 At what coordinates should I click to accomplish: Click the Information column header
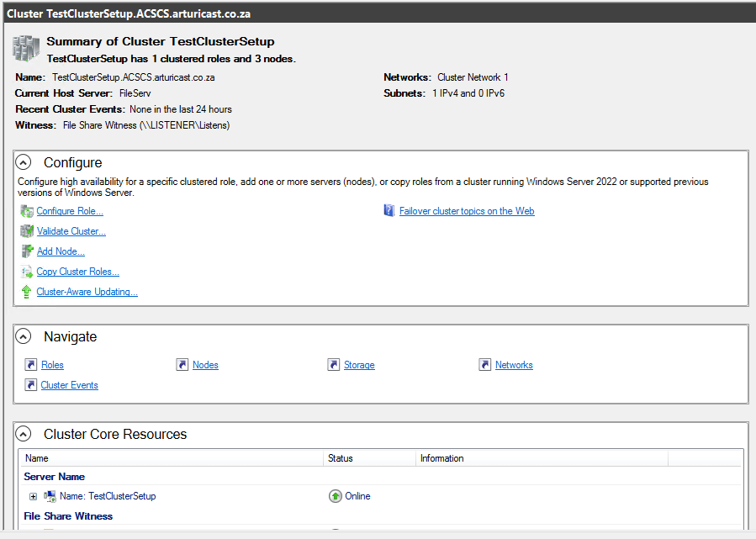pos(442,458)
